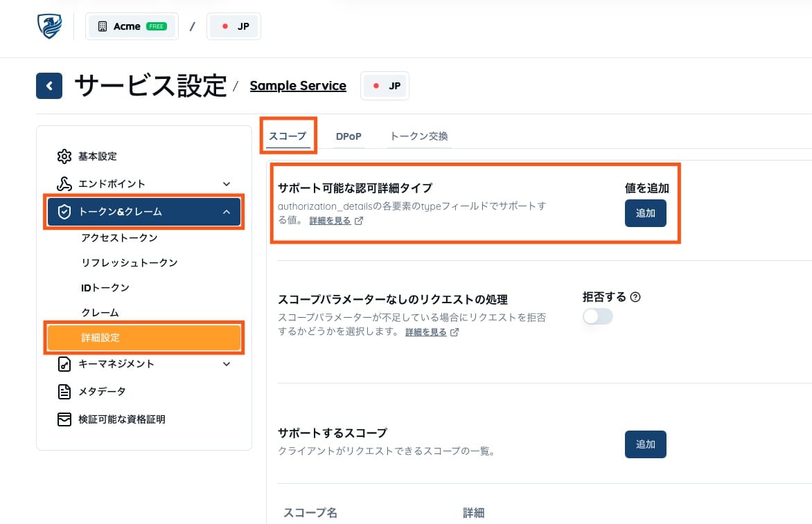Open アクセストークン in the sidebar
Viewport: 812px width, 524px height.
point(119,238)
